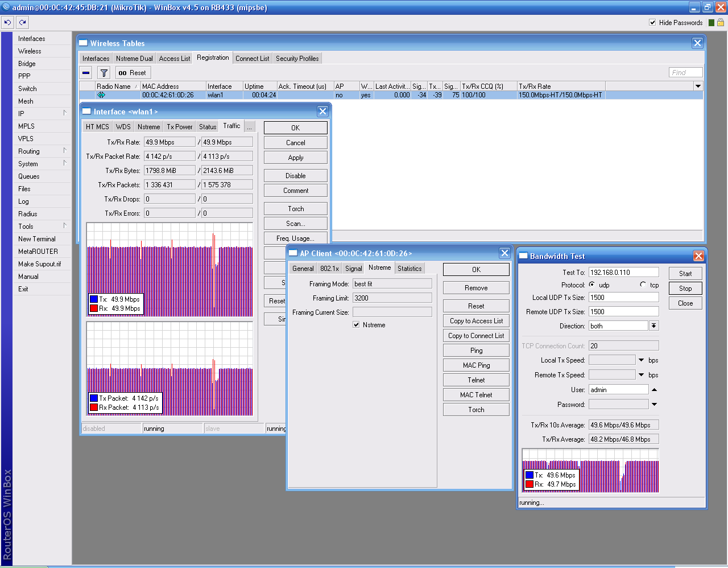Click the minus remove button in Wireless Tables
The image size is (728, 568).
[x=86, y=73]
